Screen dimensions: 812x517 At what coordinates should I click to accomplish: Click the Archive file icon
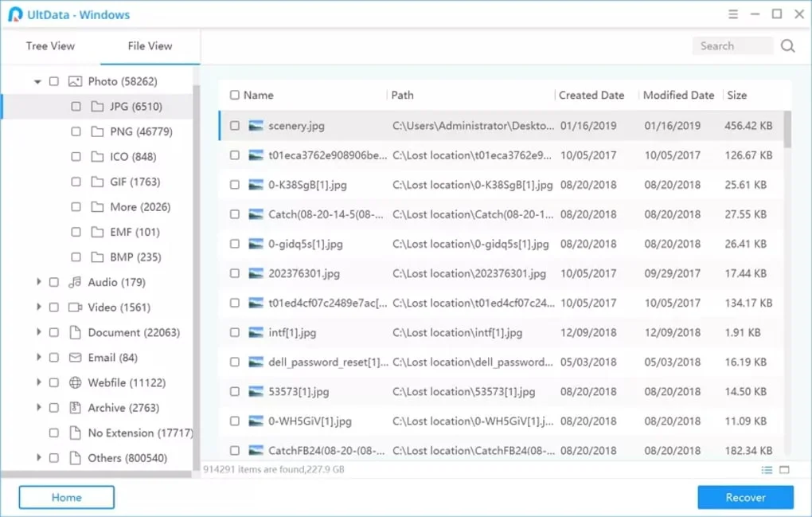[x=76, y=408]
